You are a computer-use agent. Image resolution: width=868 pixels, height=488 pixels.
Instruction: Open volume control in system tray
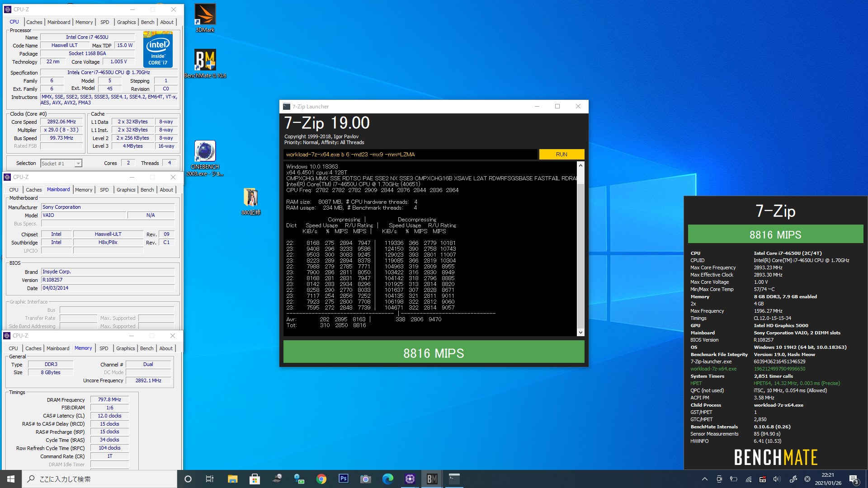tap(777, 479)
